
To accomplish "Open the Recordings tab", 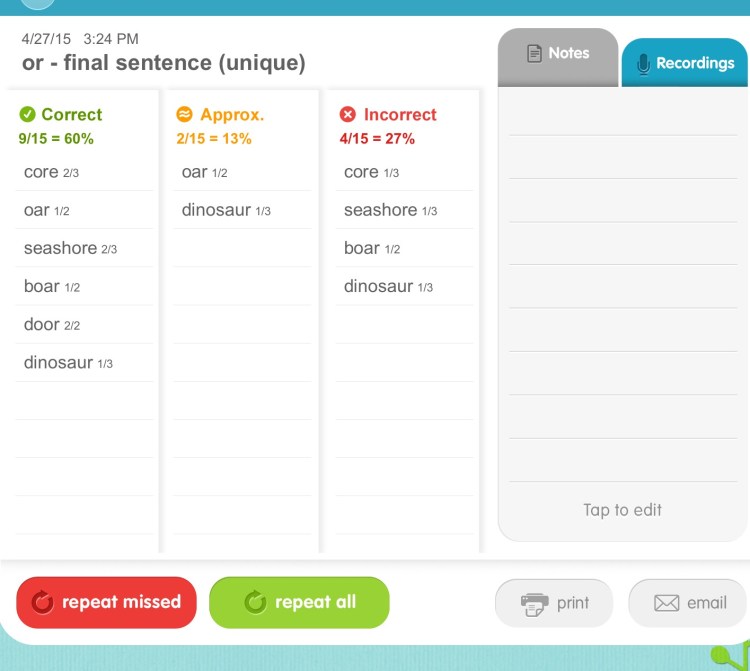I will pyautogui.click(x=685, y=63).
